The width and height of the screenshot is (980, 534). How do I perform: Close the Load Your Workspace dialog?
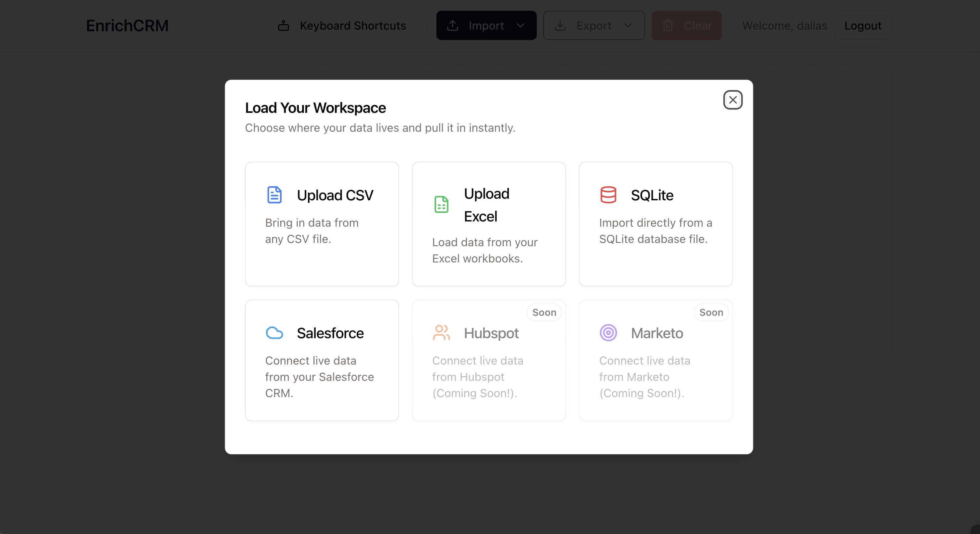[x=733, y=100]
